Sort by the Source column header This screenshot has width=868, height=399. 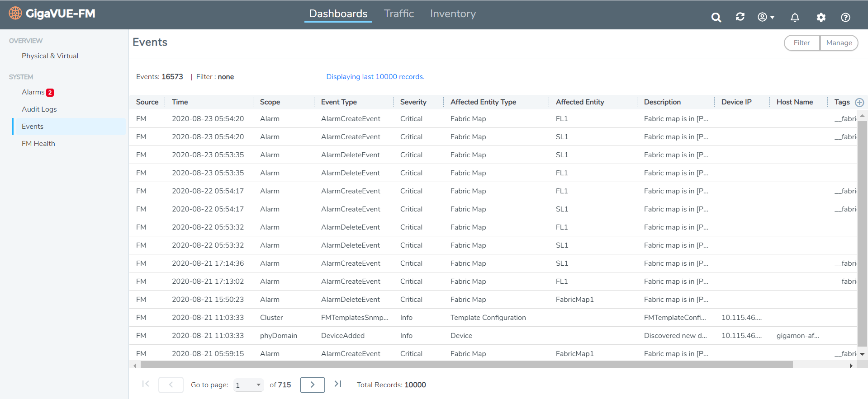(147, 102)
